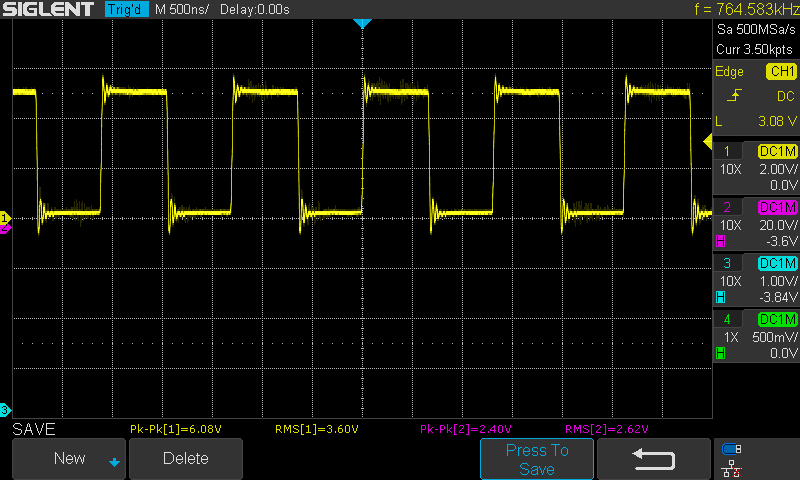This screenshot has height=480, width=800.
Task: Click the Delete button
Action: (186, 459)
